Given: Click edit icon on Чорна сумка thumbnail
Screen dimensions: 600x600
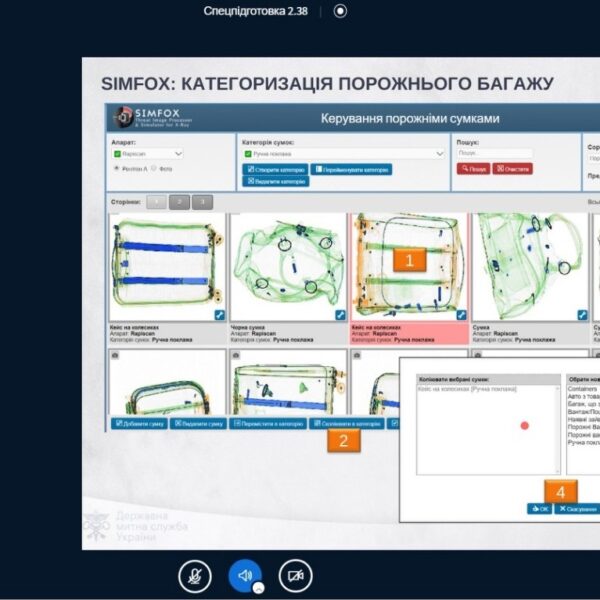Looking at the screenshot, I should pos(341,315).
